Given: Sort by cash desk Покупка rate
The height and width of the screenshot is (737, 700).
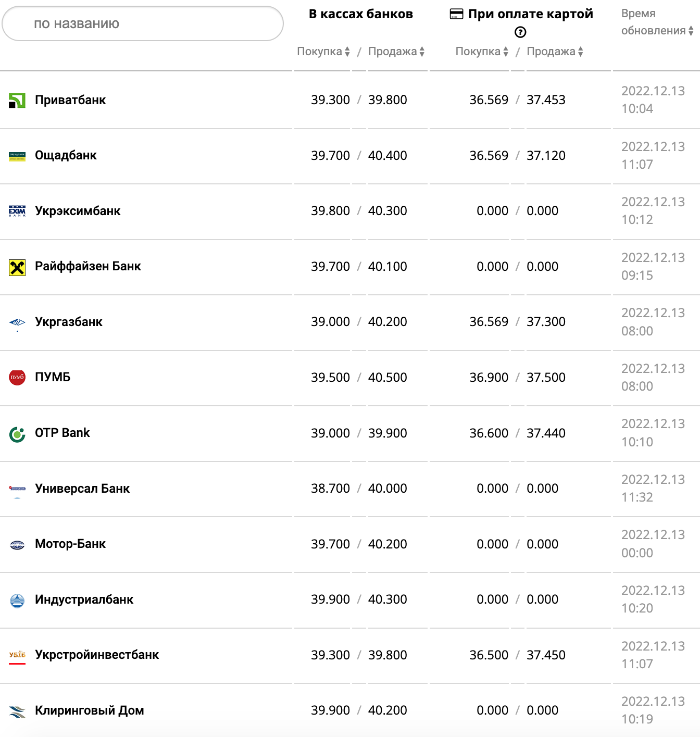Looking at the screenshot, I should (x=323, y=52).
